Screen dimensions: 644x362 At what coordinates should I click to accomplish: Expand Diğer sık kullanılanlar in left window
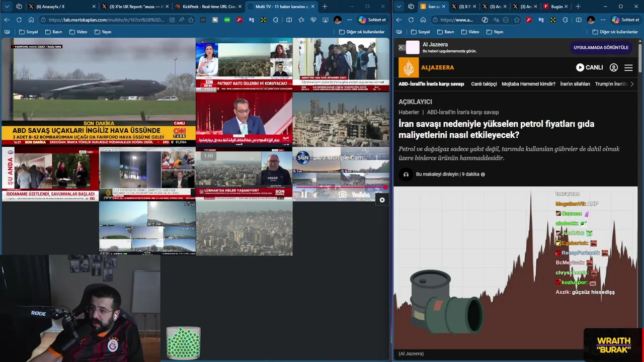(x=362, y=32)
